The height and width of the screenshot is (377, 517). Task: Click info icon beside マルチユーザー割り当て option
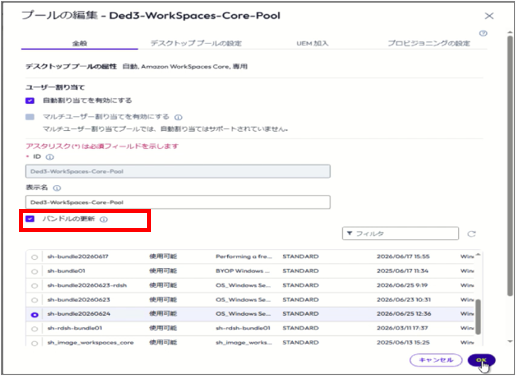178,117
